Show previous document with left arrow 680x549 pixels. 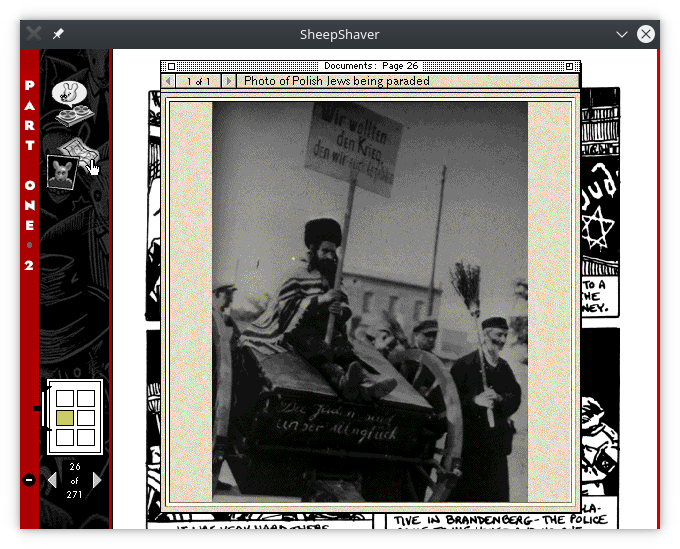coord(168,81)
